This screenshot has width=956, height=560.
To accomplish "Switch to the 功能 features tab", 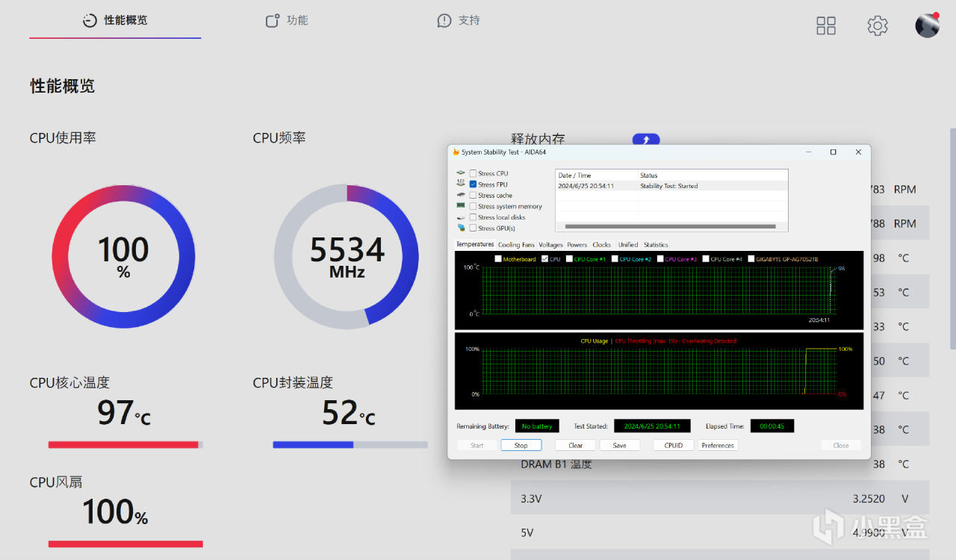I will (x=287, y=20).
